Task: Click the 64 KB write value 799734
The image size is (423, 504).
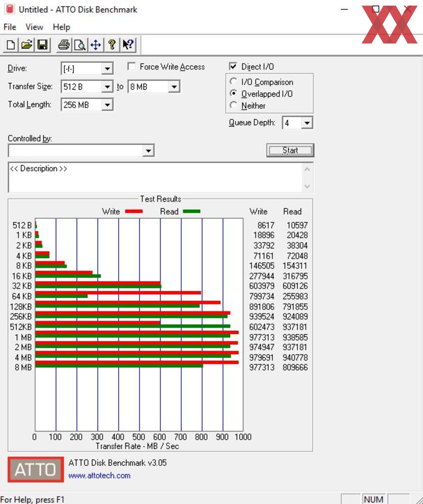Action: 262,296
